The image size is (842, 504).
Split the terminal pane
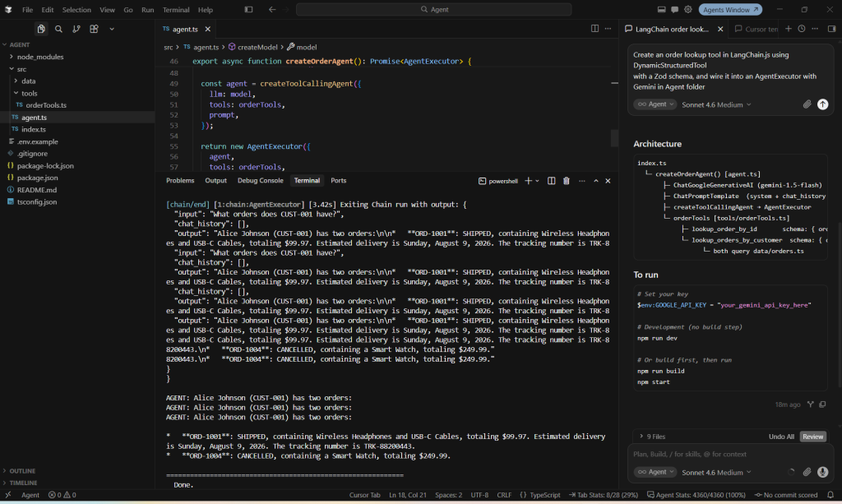click(x=551, y=181)
